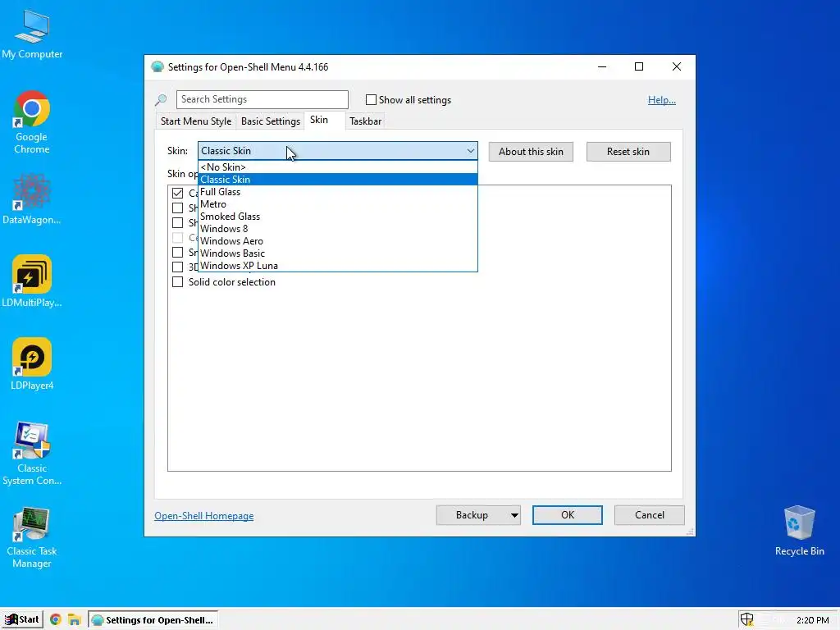Image resolution: width=840 pixels, height=630 pixels.
Task: Click the Reset skin button
Action: pyautogui.click(x=628, y=152)
